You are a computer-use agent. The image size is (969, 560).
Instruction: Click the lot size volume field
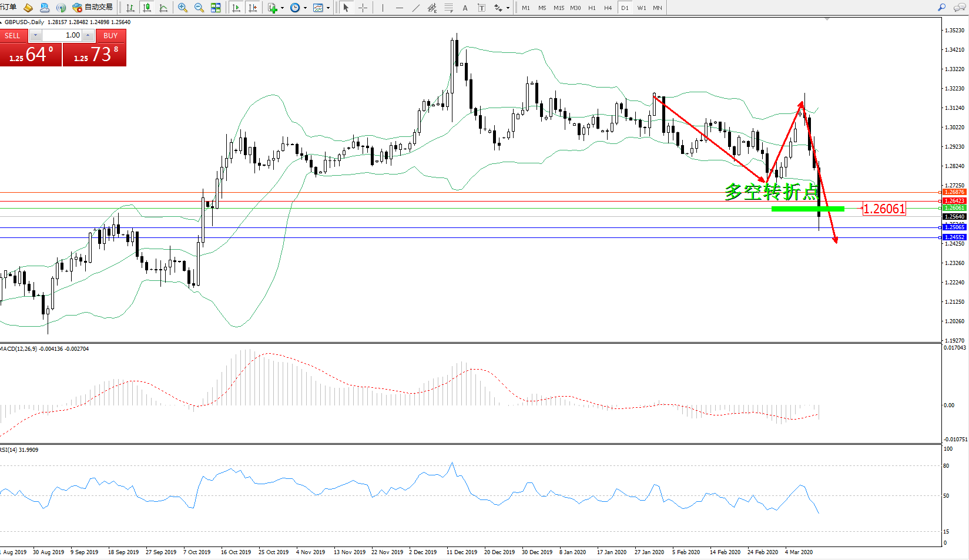[x=62, y=35]
